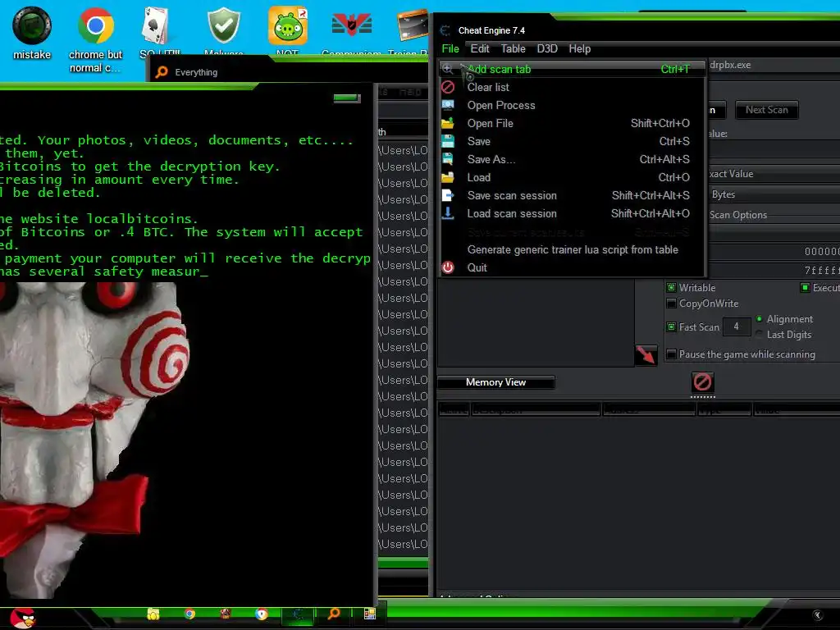840x630 pixels.
Task: Open Google Chrome from the taskbar
Action: [x=189, y=614]
